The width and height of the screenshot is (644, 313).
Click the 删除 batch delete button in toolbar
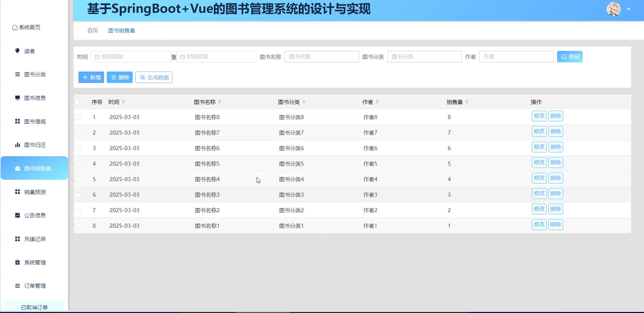(120, 77)
